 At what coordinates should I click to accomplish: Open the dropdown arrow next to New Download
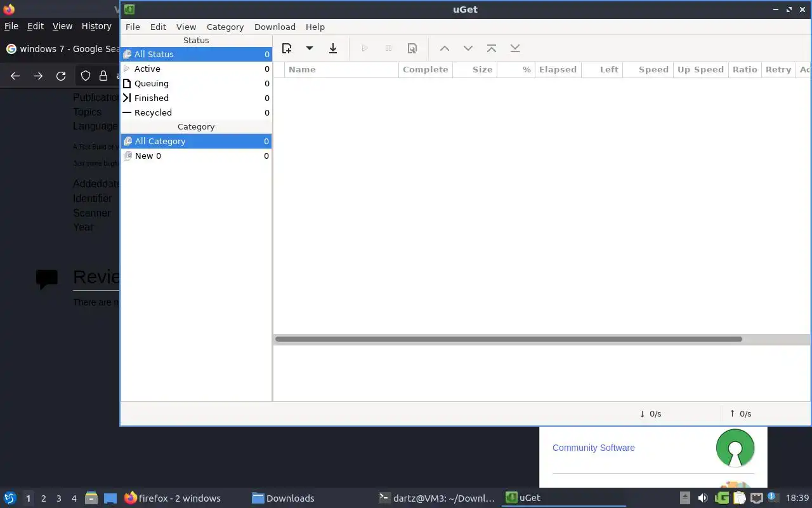click(x=310, y=48)
